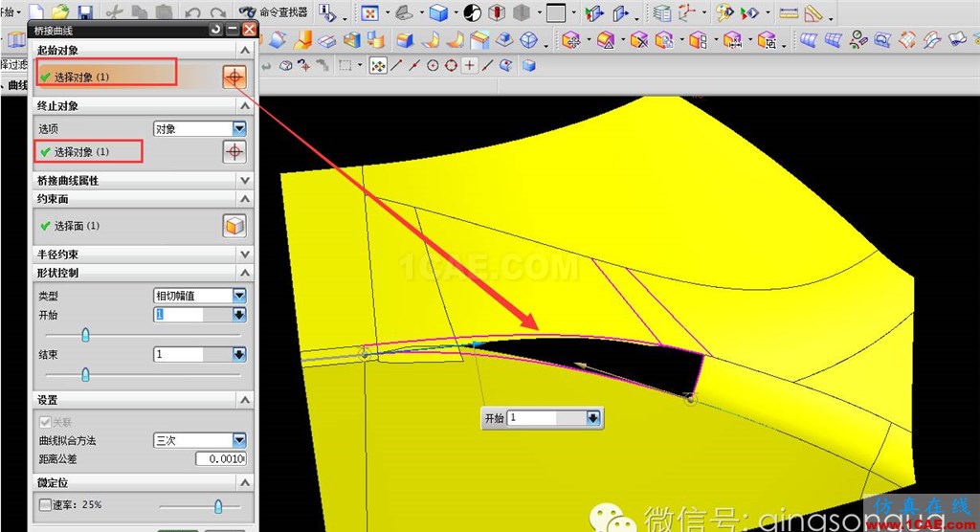
Task: Click the WCS coordinate axes icon
Action: [687, 12]
